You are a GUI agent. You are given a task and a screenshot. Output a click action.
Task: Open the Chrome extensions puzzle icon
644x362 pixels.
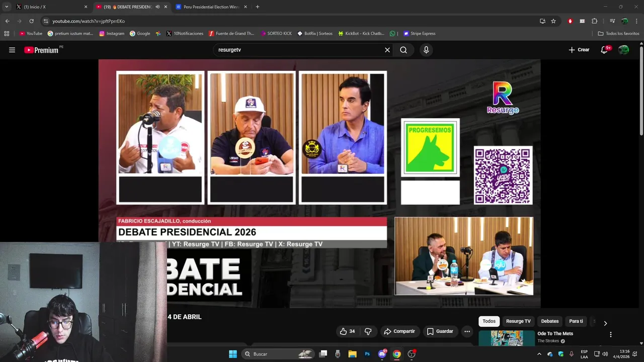[594, 21]
